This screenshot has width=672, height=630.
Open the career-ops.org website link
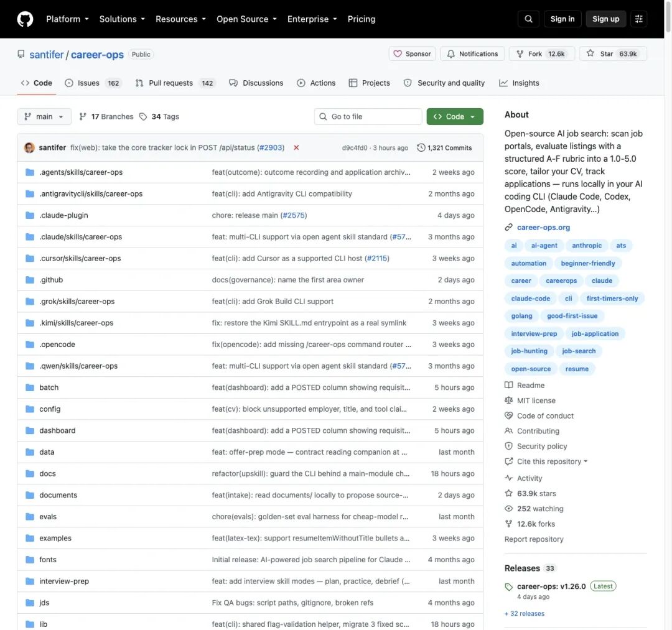(x=543, y=227)
